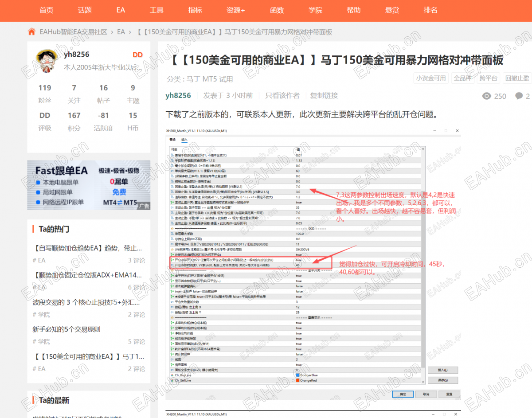Screen dimensions: 532x418
Task: Click the DodgerBlue Clr_BuyLine color swatch
Action: click(x=297, y=375)
